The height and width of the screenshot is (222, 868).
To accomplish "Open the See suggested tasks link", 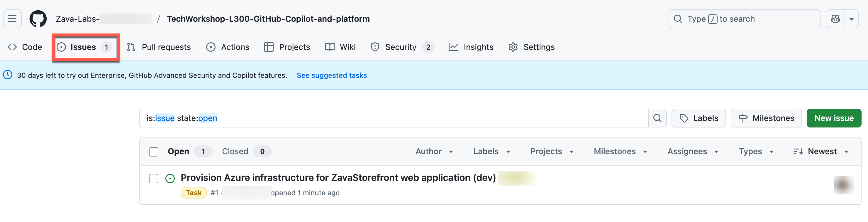I will coord(332,75).
